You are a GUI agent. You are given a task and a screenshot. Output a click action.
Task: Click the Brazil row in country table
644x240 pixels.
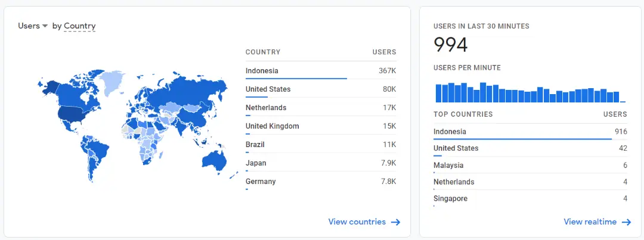[x=321, y=145]
